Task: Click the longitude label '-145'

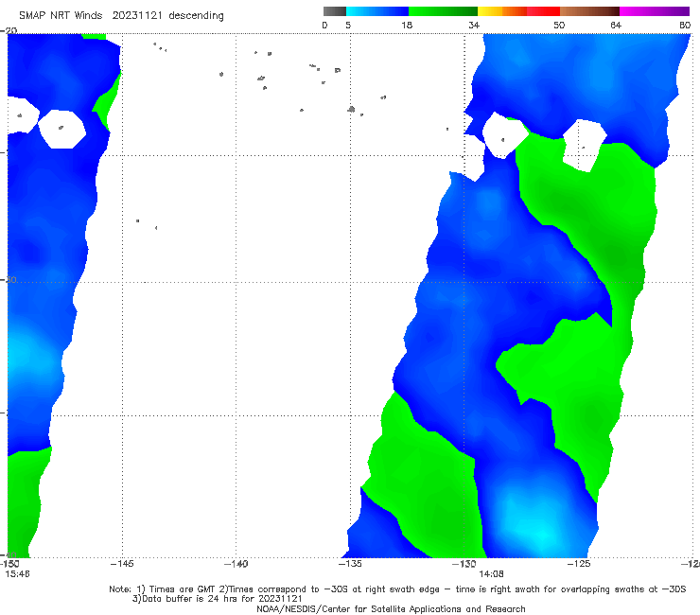Action: 122,564
